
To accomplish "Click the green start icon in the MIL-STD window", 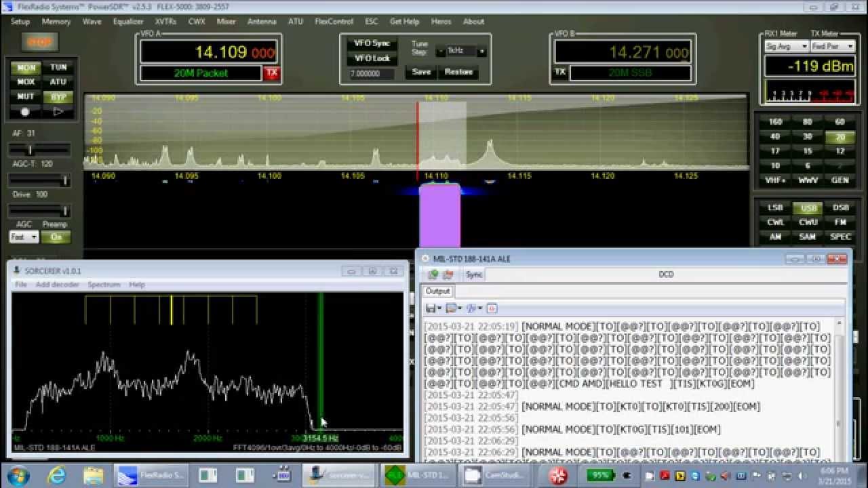I will point(433,274).
